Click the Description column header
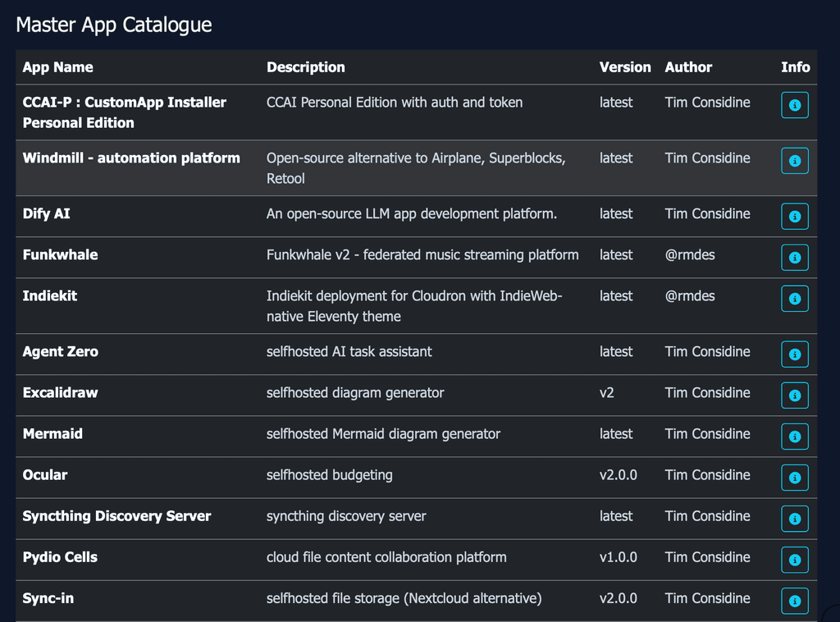This screenshot has height=622, width=840. point(305,67)
